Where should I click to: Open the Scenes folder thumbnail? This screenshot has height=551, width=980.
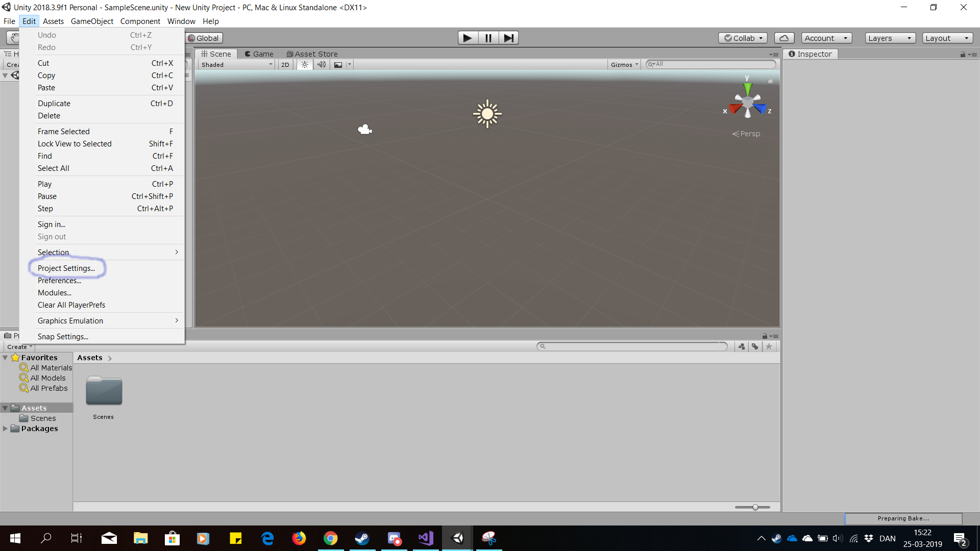point(104,392)
